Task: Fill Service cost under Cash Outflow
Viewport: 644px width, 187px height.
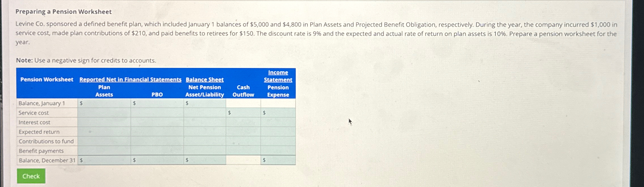Action: pos(243,113)
